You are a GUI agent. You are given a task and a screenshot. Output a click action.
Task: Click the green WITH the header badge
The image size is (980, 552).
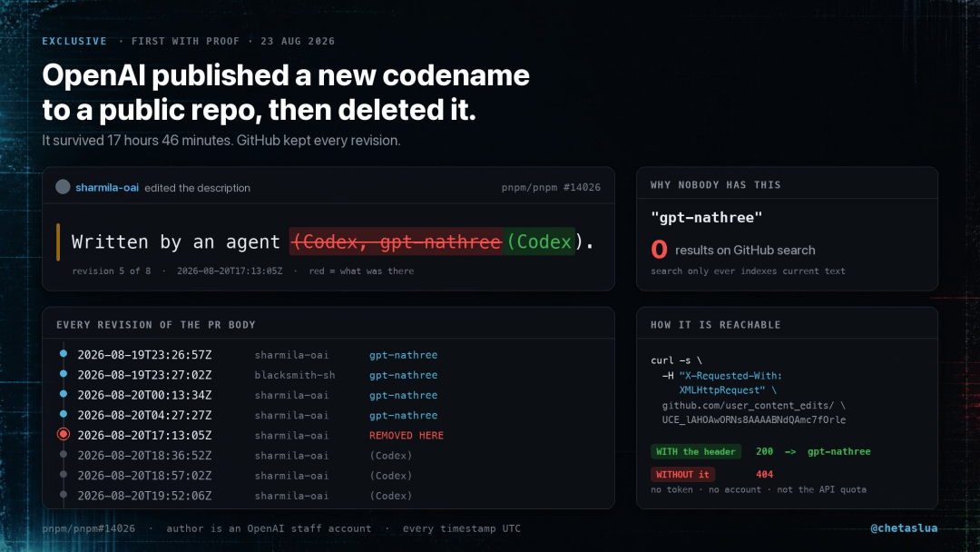(x=696, y=451)
